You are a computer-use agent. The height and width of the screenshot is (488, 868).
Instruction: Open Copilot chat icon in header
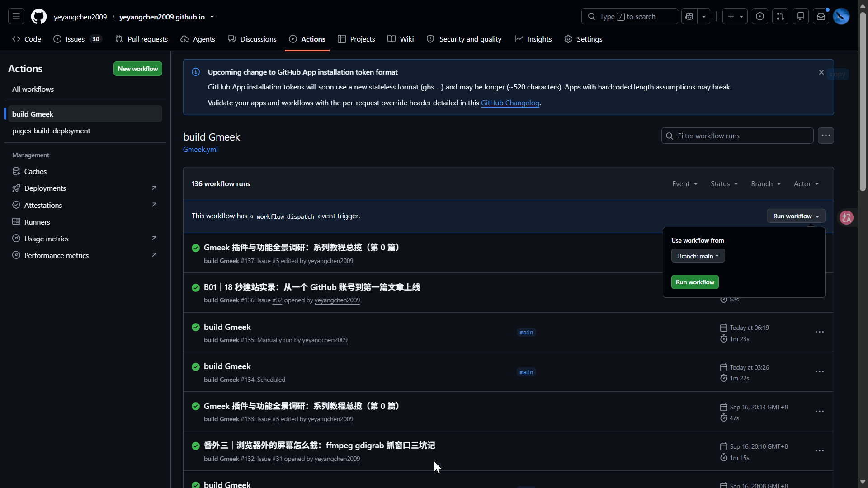689,17
